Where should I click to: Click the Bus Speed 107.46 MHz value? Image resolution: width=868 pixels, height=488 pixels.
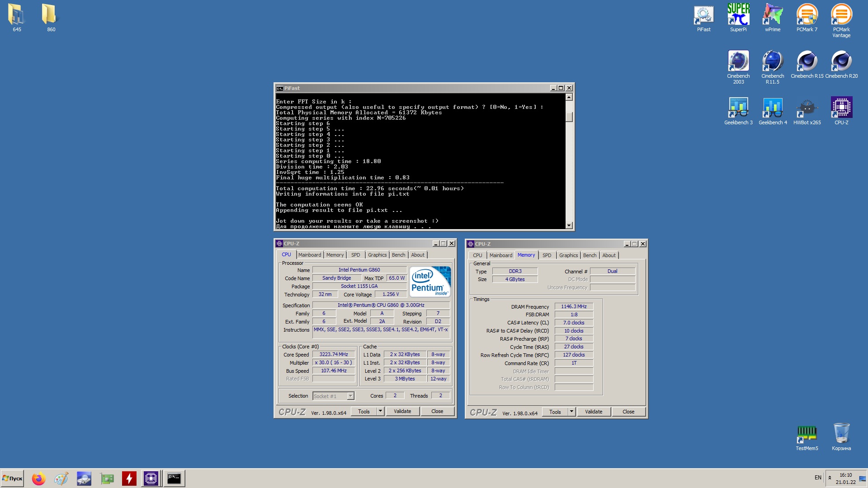[334, 371]
